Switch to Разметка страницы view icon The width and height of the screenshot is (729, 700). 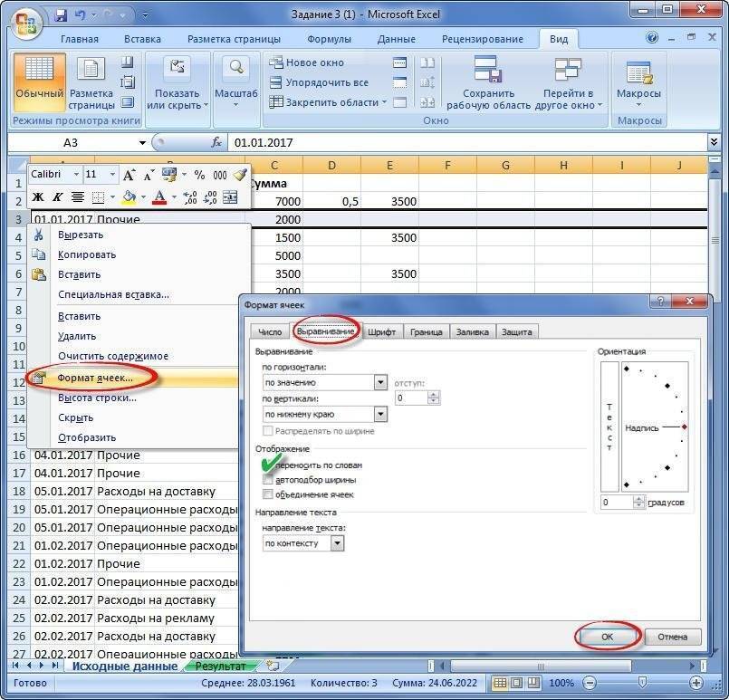click(91, 80)
